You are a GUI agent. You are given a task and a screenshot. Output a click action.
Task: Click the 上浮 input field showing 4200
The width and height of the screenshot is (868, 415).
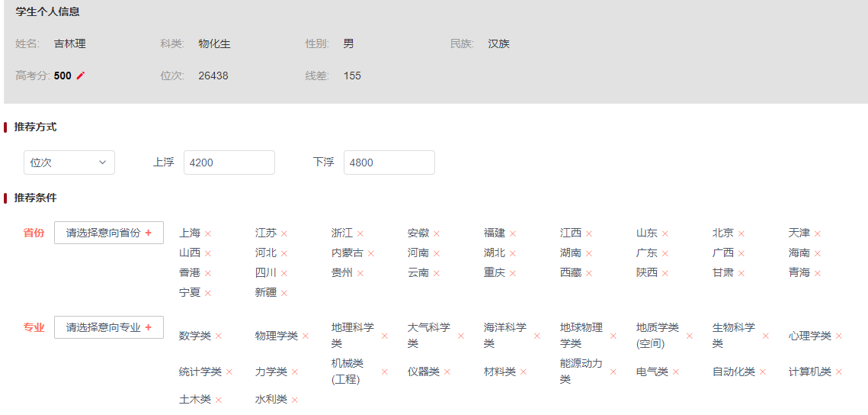229,162
